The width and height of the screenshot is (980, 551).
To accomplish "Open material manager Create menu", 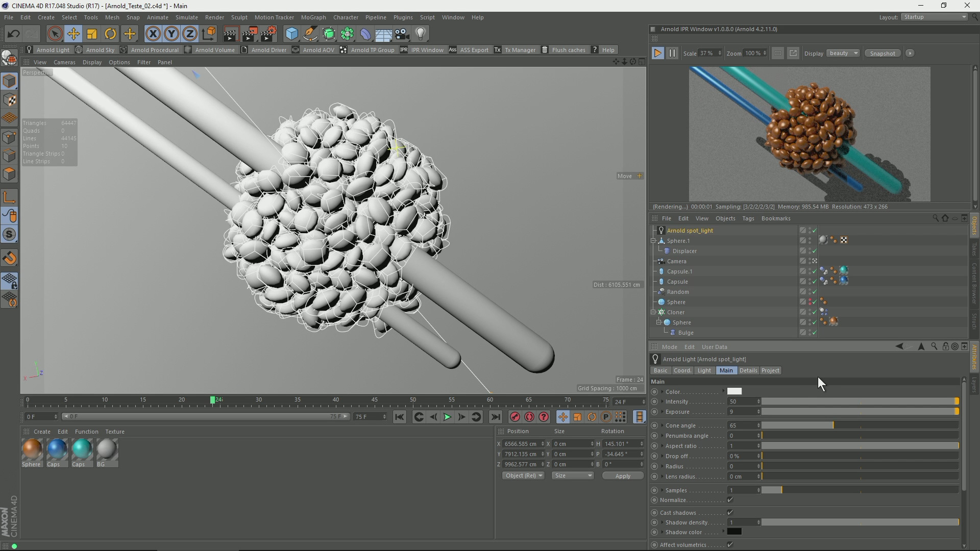I will pyautogui.click(x=42, y=432).
